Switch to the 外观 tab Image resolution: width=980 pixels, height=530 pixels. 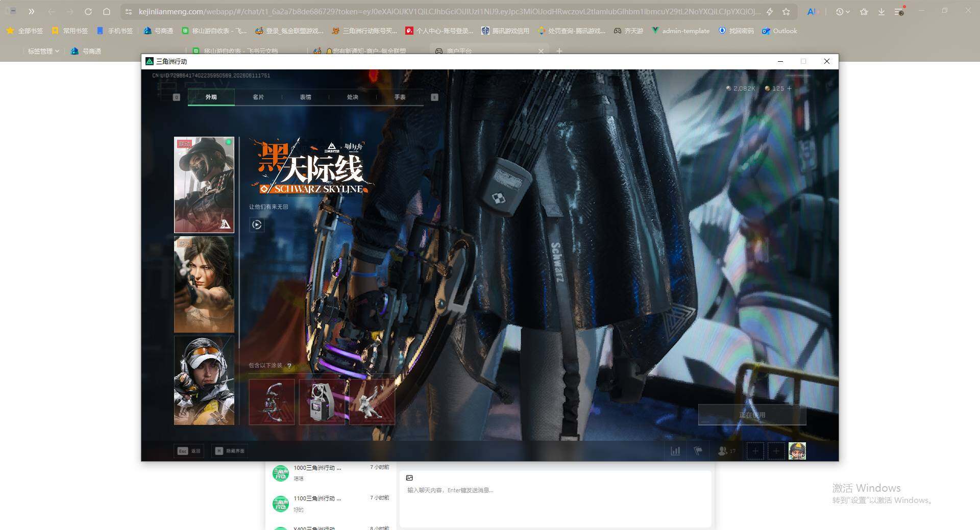pos(211,97)
